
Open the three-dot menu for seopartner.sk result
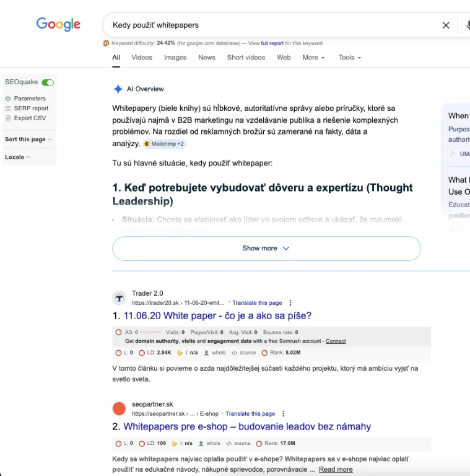pyautogui.click(x=284, y=413)
